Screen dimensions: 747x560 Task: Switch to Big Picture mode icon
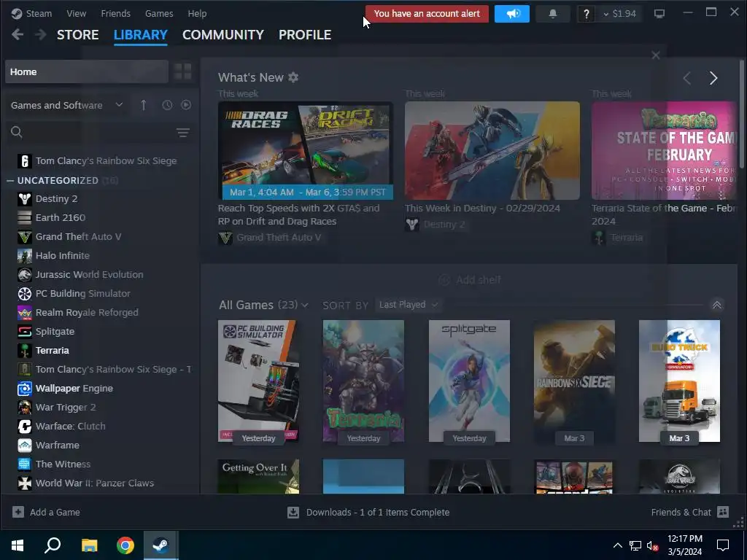point(659,14)
